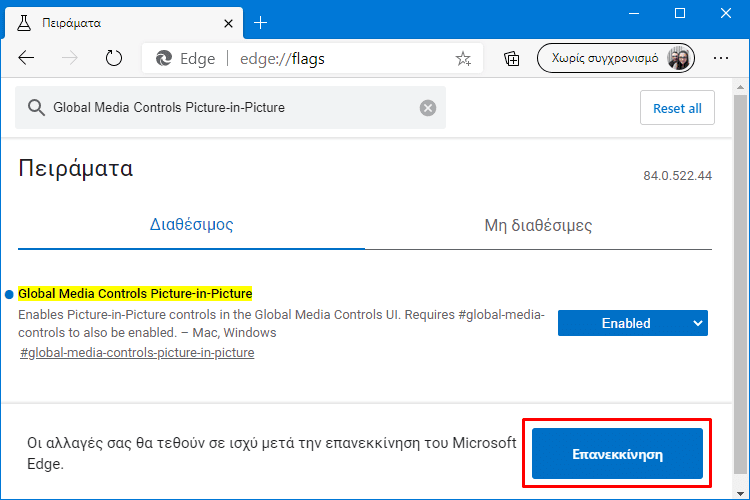Open the Χωρίς συγχρονισμό profile button
The width and height of the screenshot is (750, 500).
tap(616, 58)
